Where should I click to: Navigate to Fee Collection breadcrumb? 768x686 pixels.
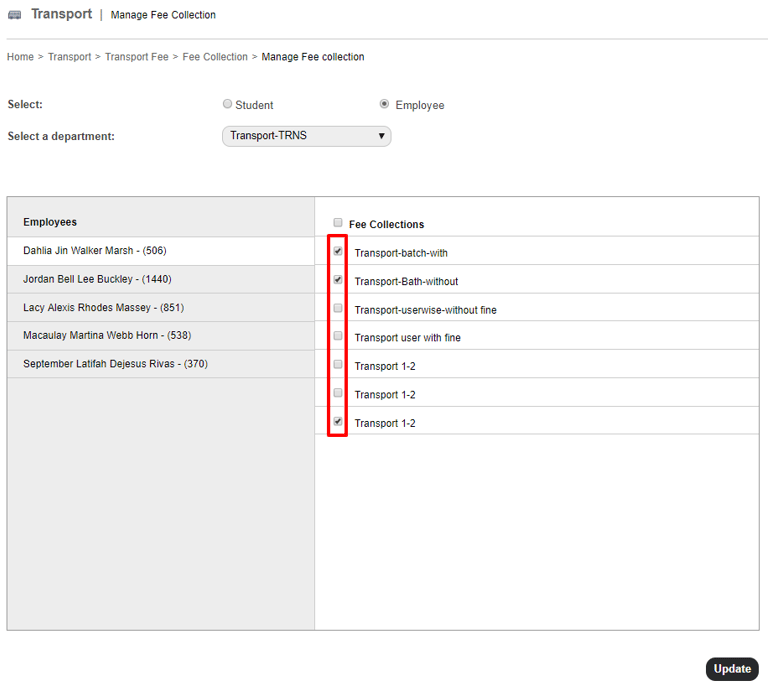coord(214,57)
